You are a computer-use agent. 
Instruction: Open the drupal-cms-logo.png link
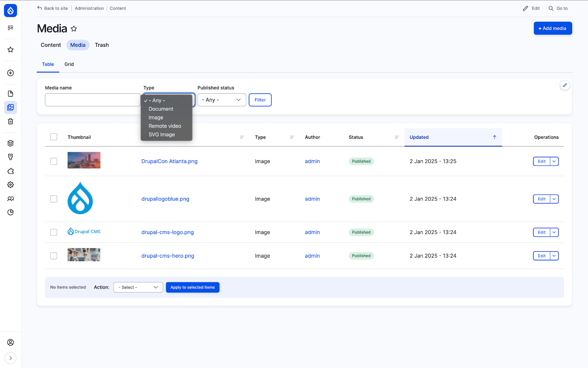click(x=168, y=232)
